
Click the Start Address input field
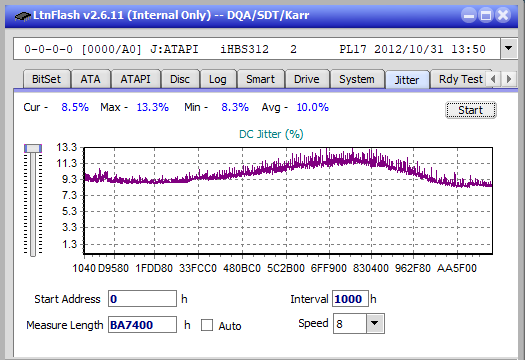142,299
